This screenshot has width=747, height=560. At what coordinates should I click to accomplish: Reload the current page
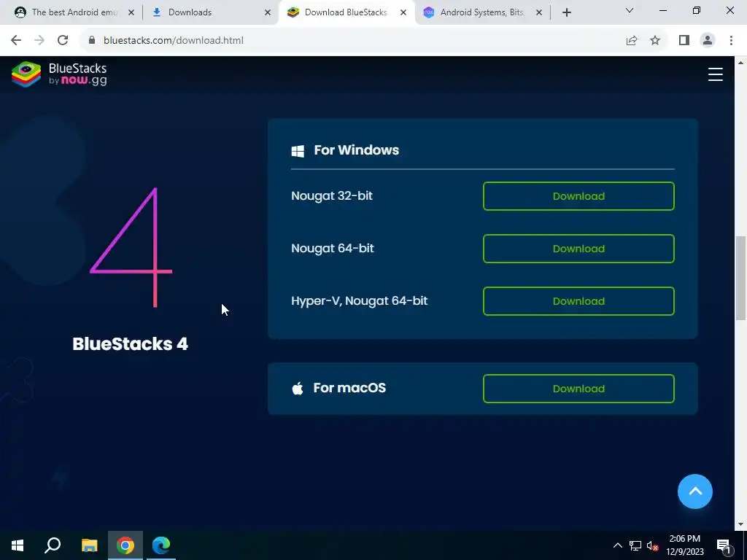[x=63, y=41]
